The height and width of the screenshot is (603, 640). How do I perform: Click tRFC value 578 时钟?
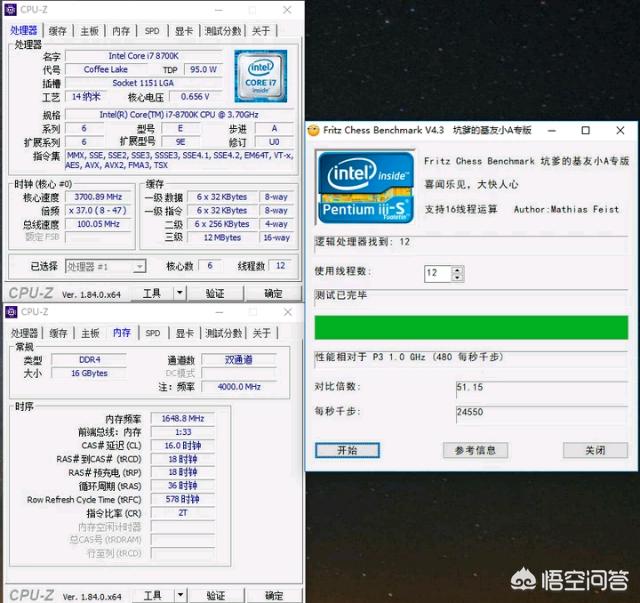click(183, 499)
